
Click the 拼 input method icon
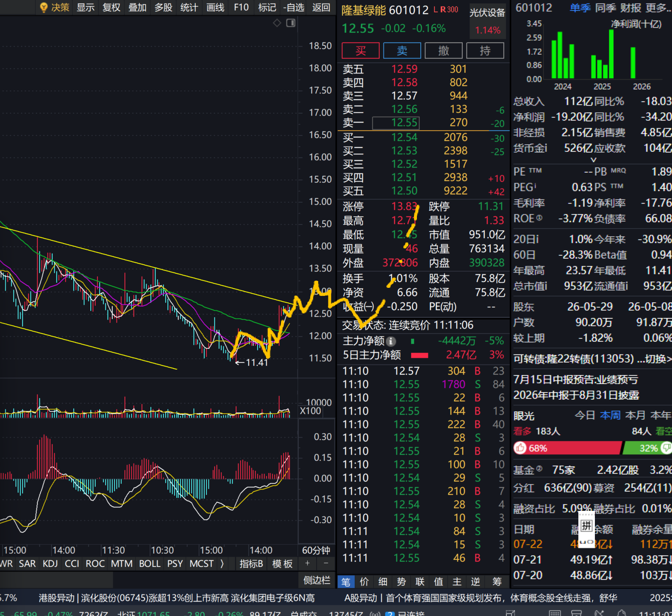[x=586, y=526]
